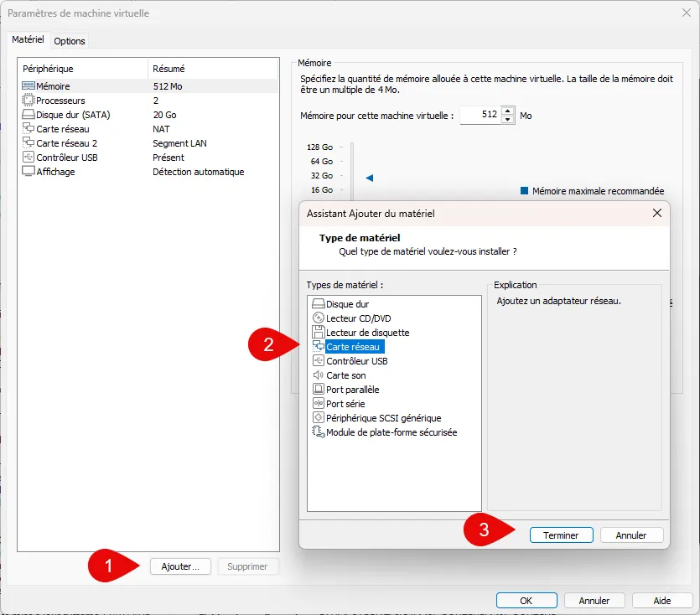Select Contrôleur USB in the wizard list

click(x=356, y=361)
